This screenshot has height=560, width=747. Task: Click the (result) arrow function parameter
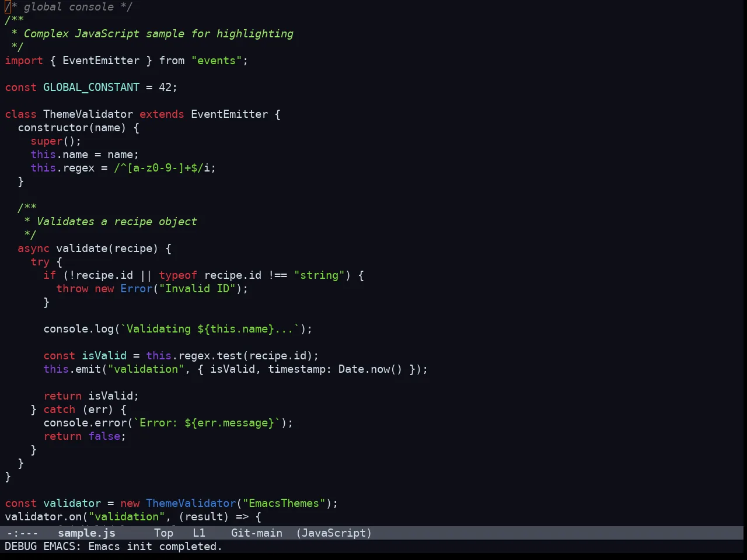coord(204,517)
